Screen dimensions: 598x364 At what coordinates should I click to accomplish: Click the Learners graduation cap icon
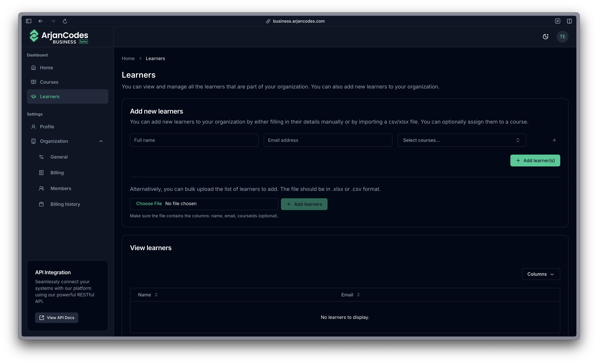[x=33, y=96]
